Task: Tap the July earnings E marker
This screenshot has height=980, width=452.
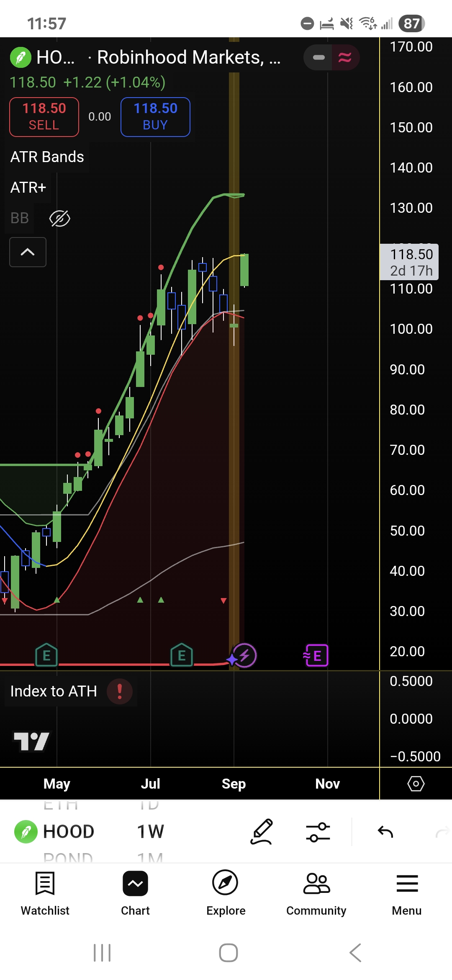Action: [182, 655]
